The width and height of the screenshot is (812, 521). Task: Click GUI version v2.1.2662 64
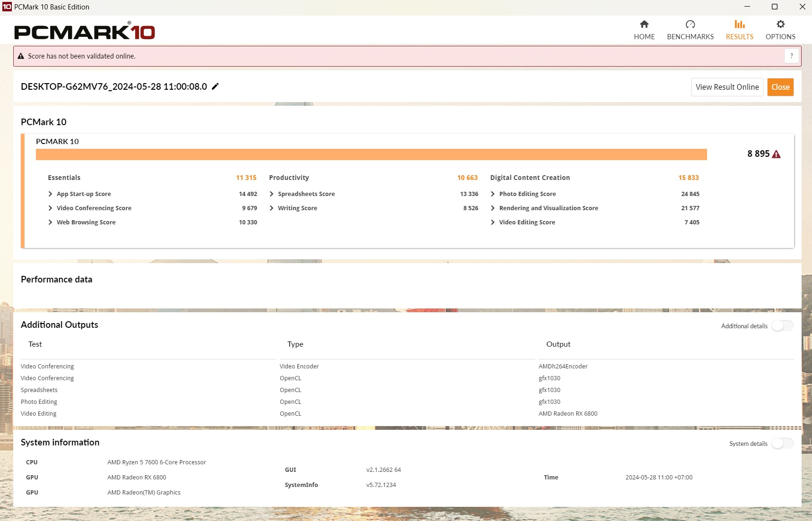click(383, 470)
